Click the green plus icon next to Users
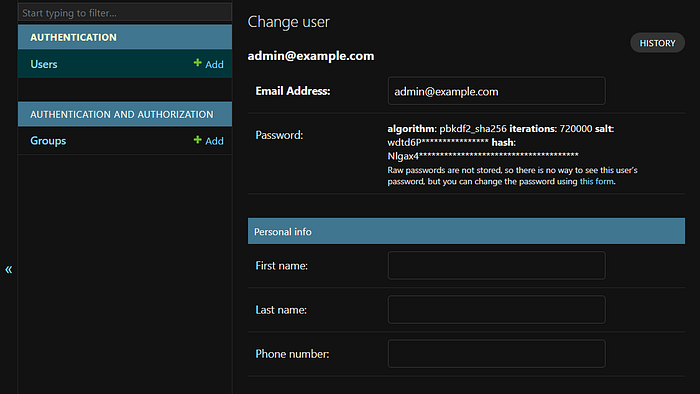 click(197, 63)
